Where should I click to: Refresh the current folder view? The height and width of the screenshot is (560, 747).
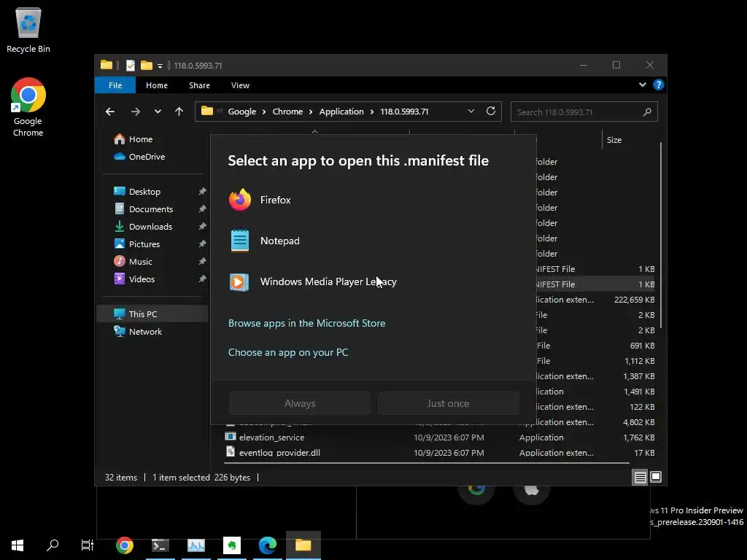491,112
